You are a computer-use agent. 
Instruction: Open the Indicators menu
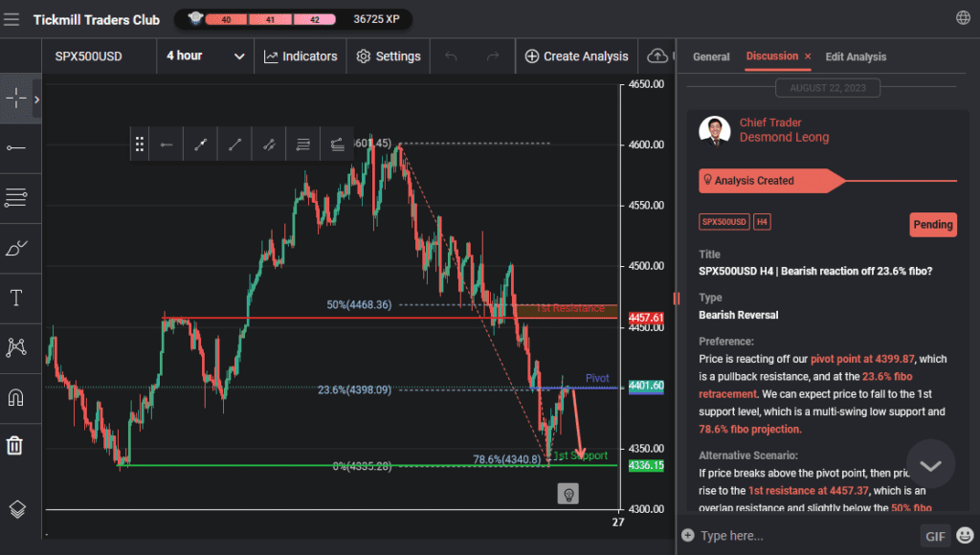pyautogui.click(x=301, y=56)
